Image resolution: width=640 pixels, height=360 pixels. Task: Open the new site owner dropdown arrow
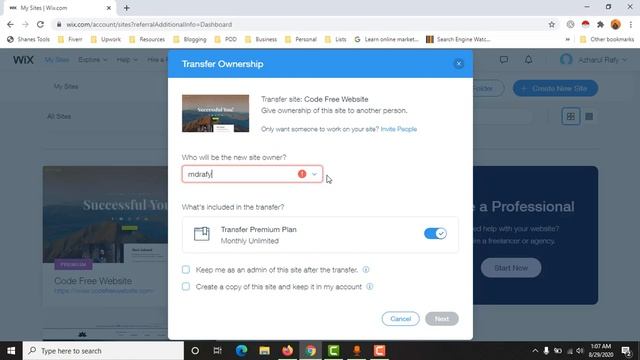click(314, 174)
